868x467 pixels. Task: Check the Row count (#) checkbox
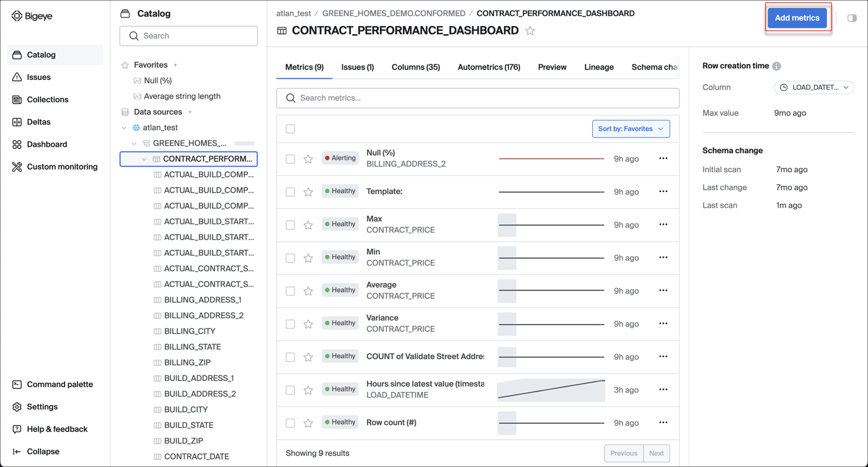pos(290,423)
